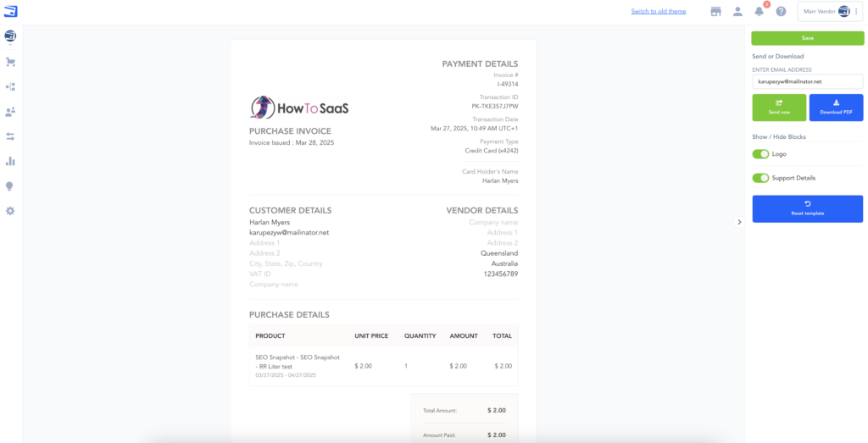Open the user profile icon in header
Viewport: 868px width, 443px height.
pos(737,12)
